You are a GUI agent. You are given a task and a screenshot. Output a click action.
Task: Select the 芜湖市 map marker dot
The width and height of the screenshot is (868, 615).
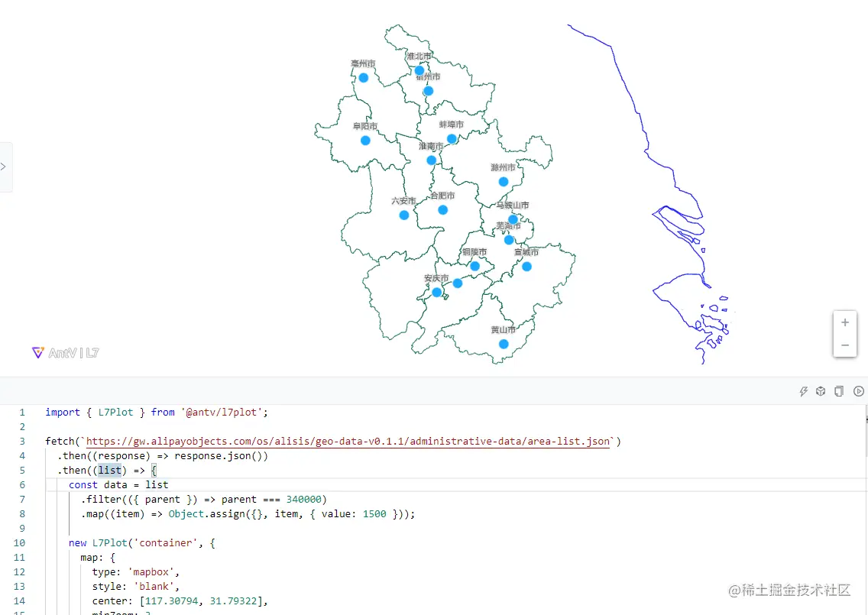tap(509, 240)
